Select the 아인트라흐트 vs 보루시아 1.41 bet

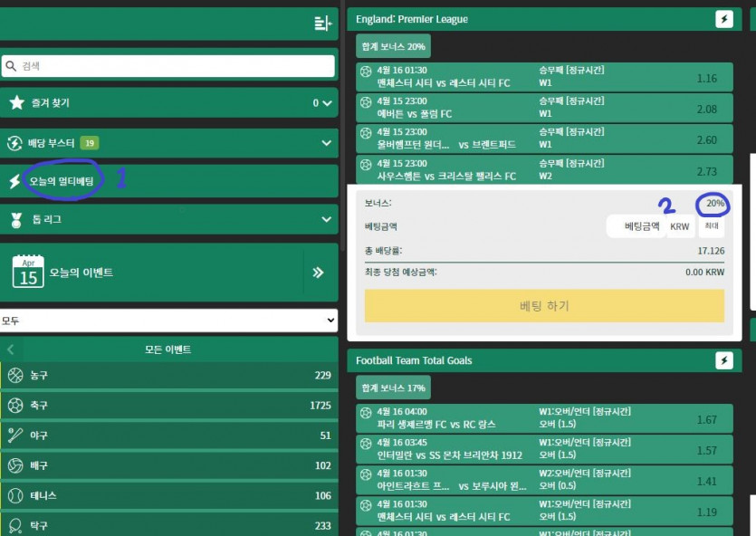tap(544, 480)
